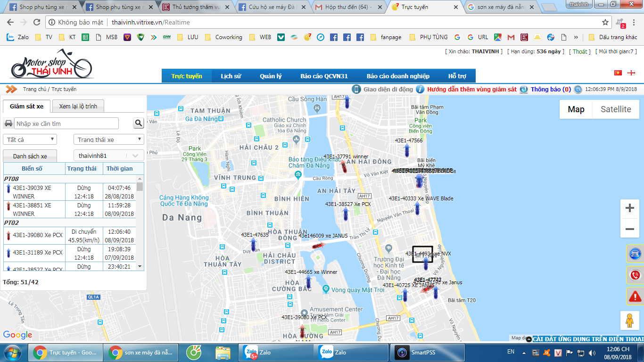Viewport: 644px width, 362px height.
Task: Click blue bike icon in 43E1-39039 row
Action: (8, 189)
